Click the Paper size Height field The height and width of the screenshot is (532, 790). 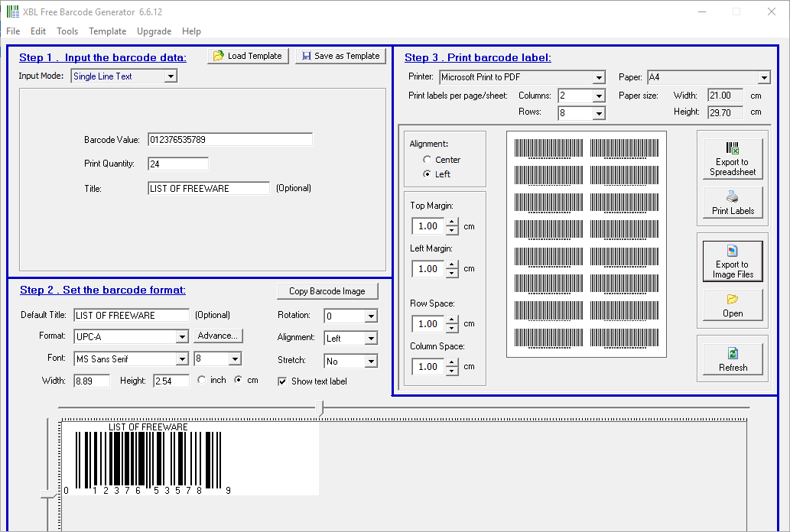[x=726, y=113]
